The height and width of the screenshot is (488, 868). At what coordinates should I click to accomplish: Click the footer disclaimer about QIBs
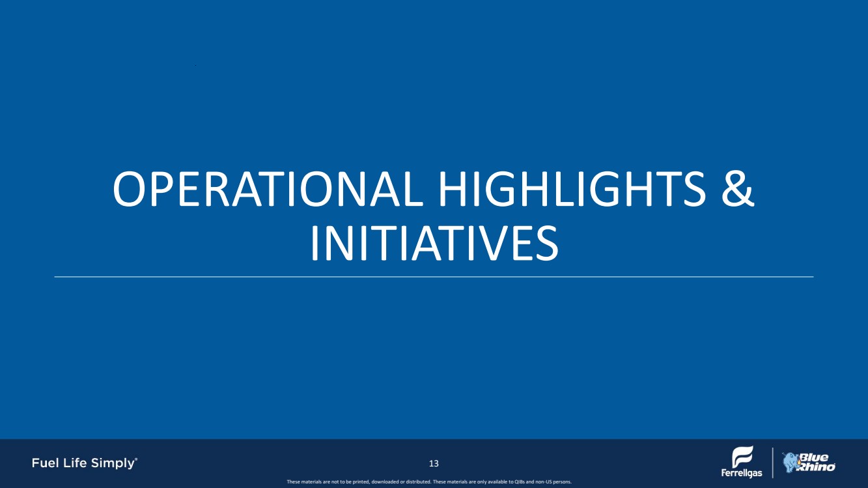pos(428,481)
